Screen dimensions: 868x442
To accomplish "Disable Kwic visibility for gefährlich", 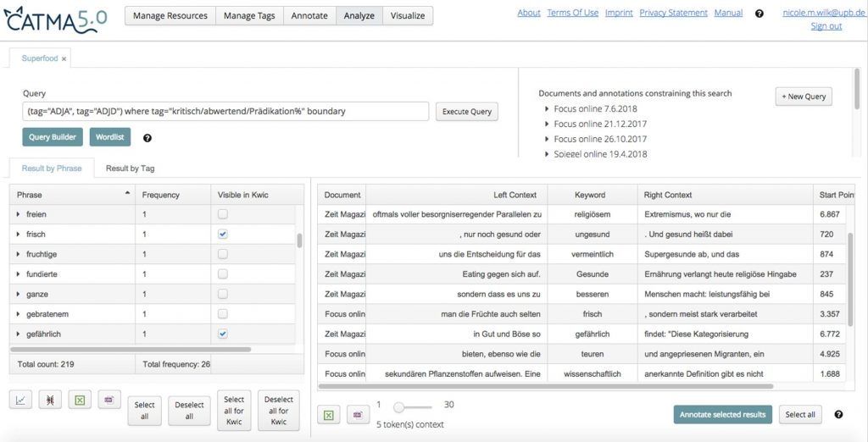I will click(x=223, y=334).
